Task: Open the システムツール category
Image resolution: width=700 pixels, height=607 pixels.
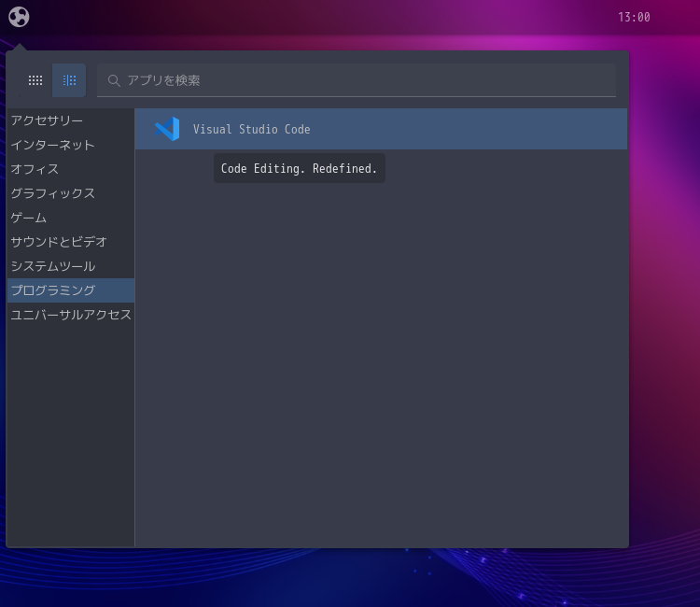Action: (71, 266)
